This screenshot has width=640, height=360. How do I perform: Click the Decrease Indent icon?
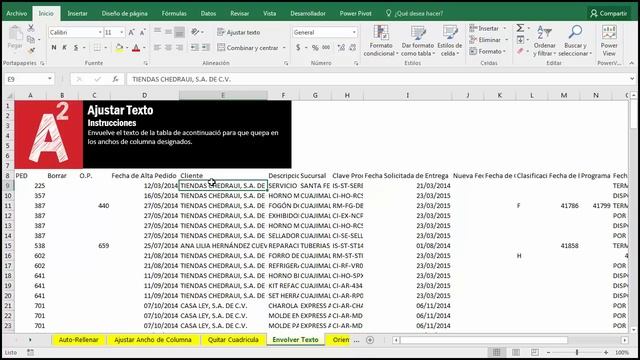pos(195,48)
